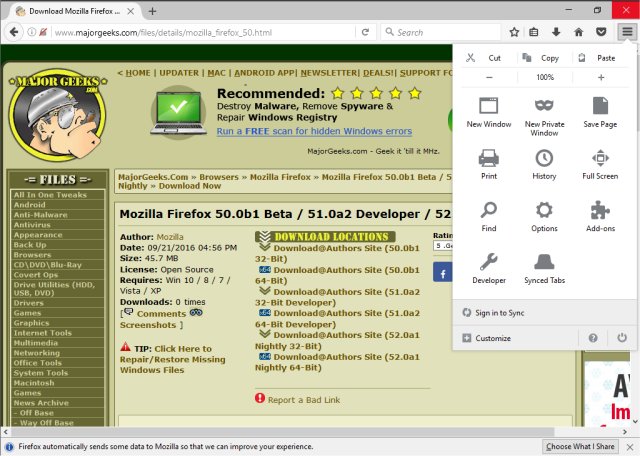Open Find in page
Viewport: 640px width, 456px height.
[489, 217]
